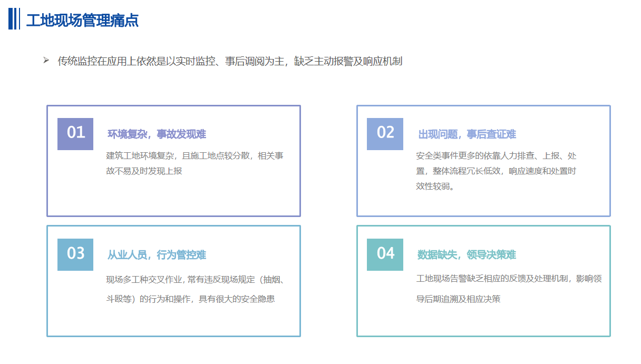641x364 pixels.
Task: Click the arrow bullet before 传统监控
Action: [x=46, y=61]
